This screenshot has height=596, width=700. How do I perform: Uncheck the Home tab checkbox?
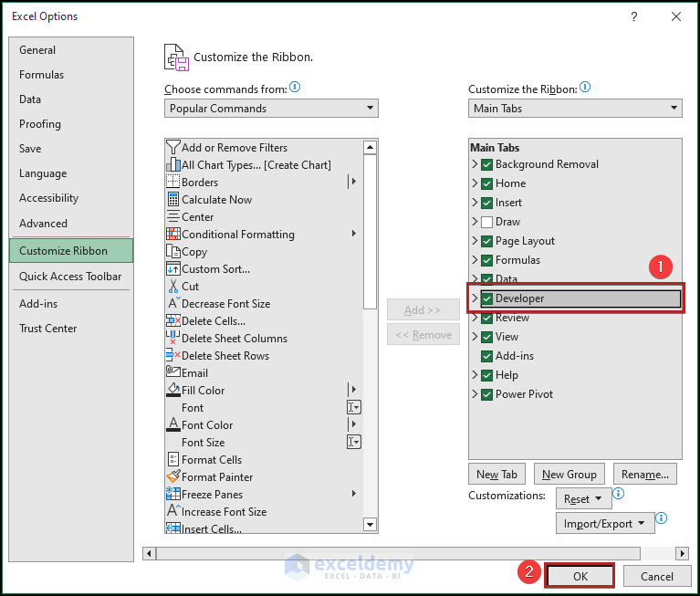point(486,183)
